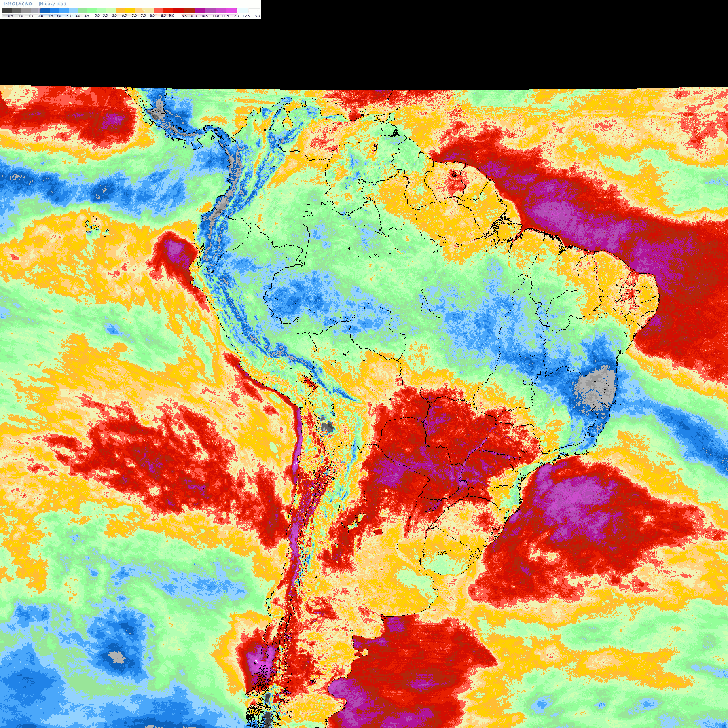Image resolution: width=728 pixels, height=728 pixels.
Task: Click the 11.5 legend scale number
Action: pos(225,16)
